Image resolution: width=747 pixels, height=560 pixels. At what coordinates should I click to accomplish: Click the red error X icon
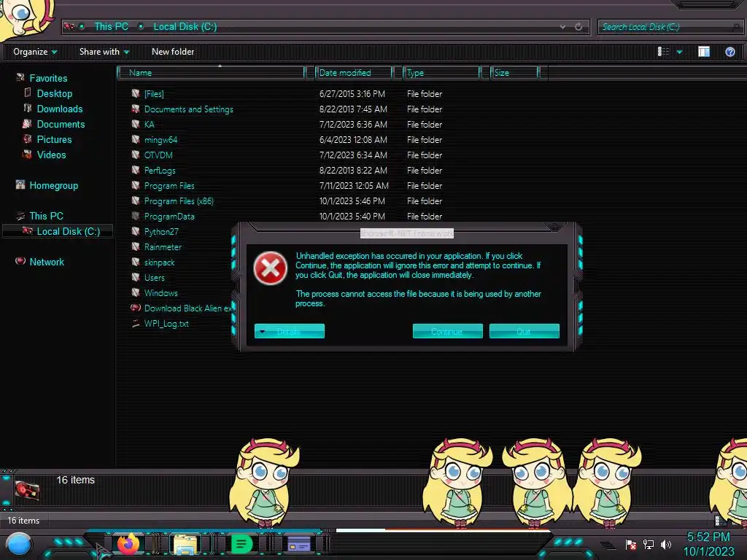tap(270, 268)
